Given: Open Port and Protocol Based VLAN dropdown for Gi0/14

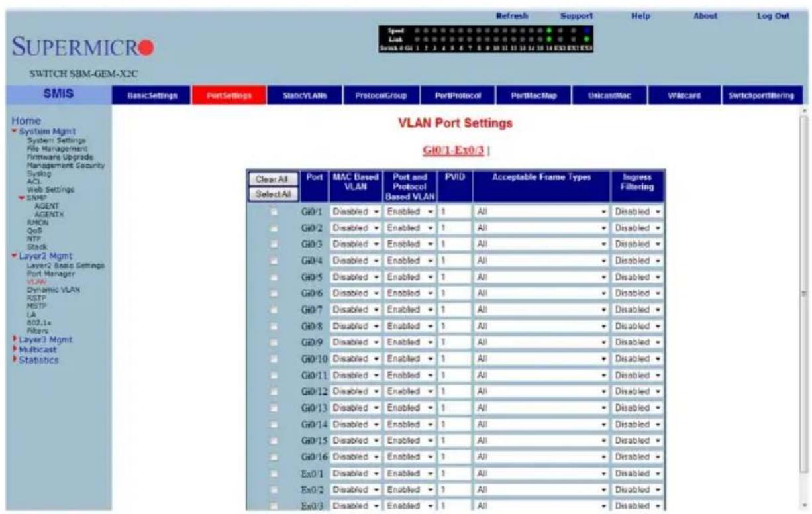Looking at the screenshot, I should pyautogui.click(x=409, y=424).
